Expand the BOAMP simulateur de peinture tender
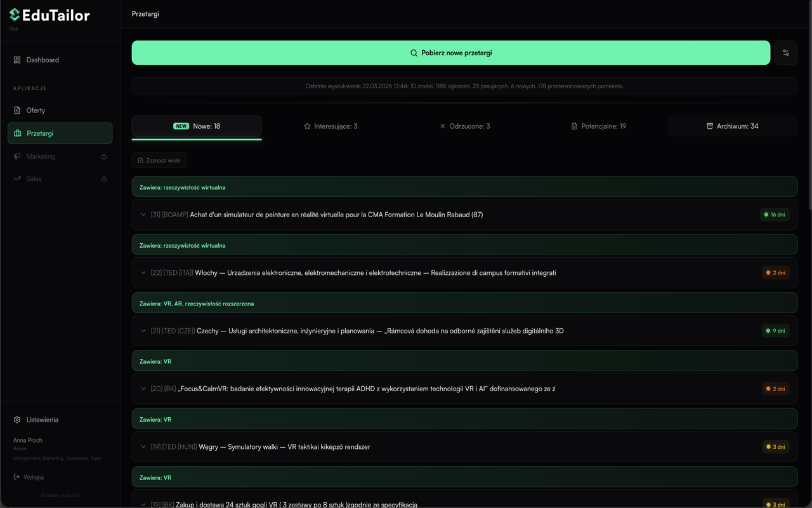812x508 pixels. (x=143, y=215)
